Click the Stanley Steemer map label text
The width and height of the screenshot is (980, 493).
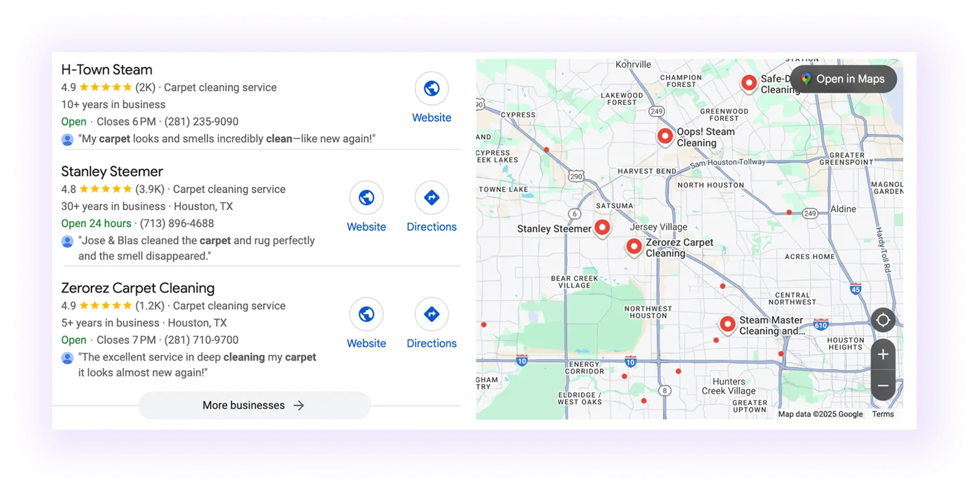coord(554,229)
